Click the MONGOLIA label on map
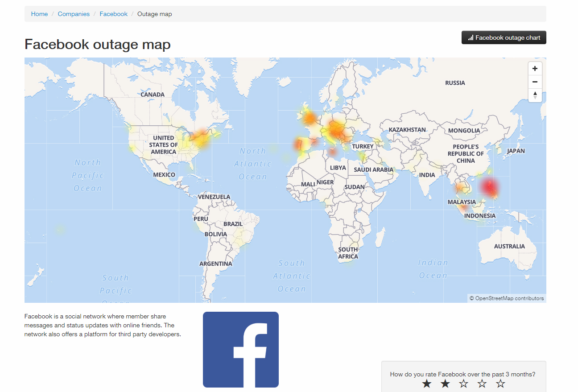Image resolution: width=578 pixels, height=392 pixels. pos(464,131)
